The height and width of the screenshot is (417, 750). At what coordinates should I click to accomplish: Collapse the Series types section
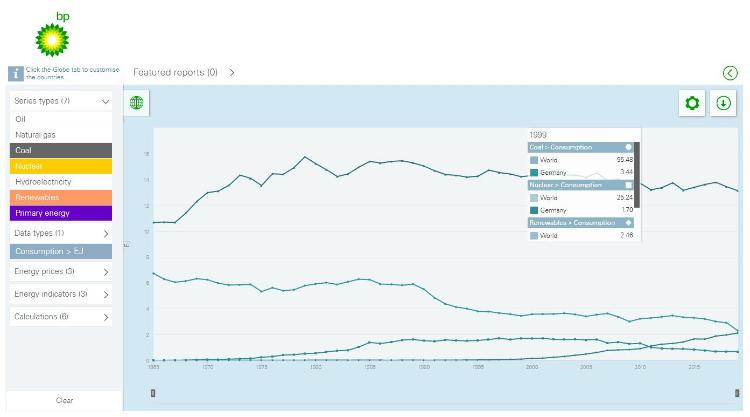pos(105,101)
